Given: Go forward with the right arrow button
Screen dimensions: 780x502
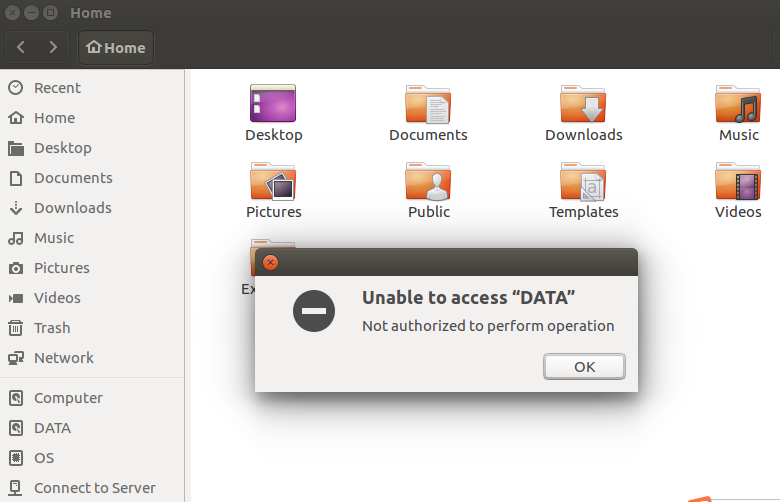Looking at the screenshot, I should [x=53, y=47].
